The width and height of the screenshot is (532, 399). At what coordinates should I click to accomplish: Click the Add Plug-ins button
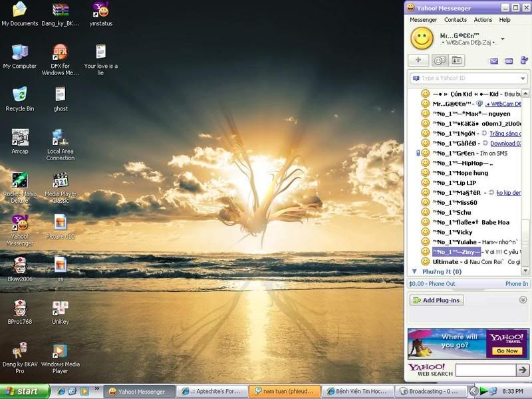pyautogui.click(x=436, y=300)
